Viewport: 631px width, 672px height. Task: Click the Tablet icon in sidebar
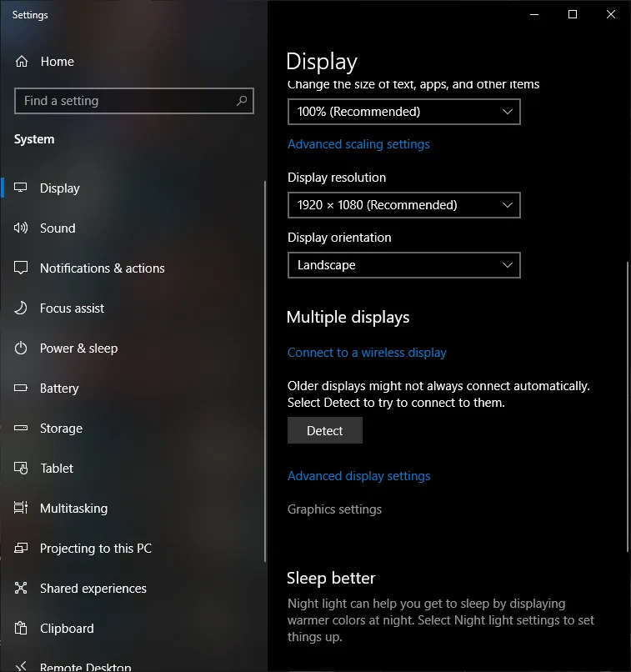[21, 468]
